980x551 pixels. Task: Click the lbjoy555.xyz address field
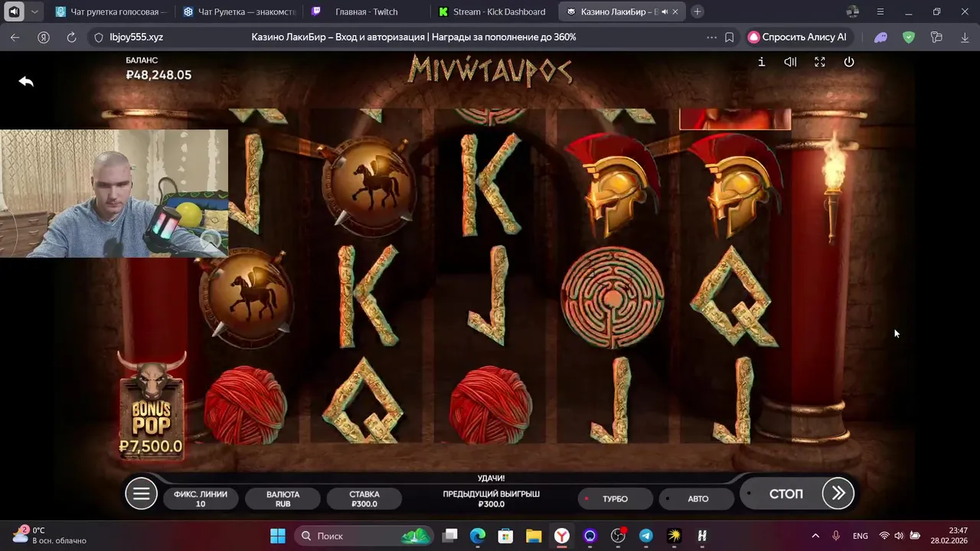pos(136,37)
